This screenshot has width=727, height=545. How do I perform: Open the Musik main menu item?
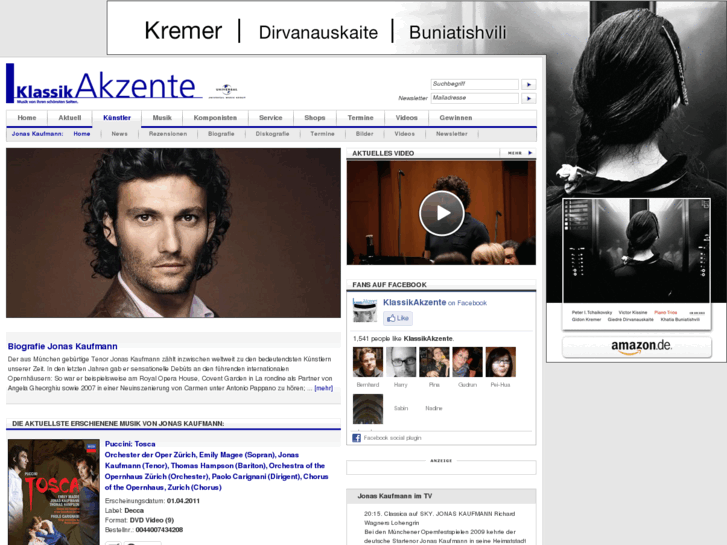tap(162, 118)
